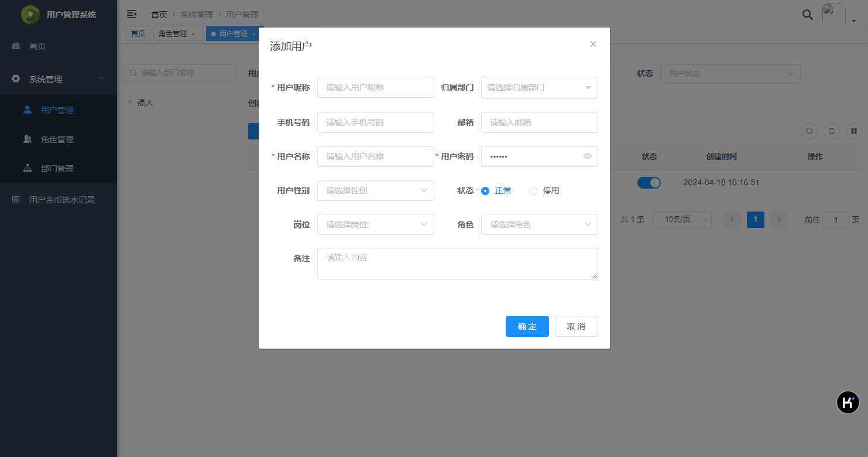This screenshot has height=457, width=868.
Task: Click the floating black K assistant icon
Action: tap(848, 403)
